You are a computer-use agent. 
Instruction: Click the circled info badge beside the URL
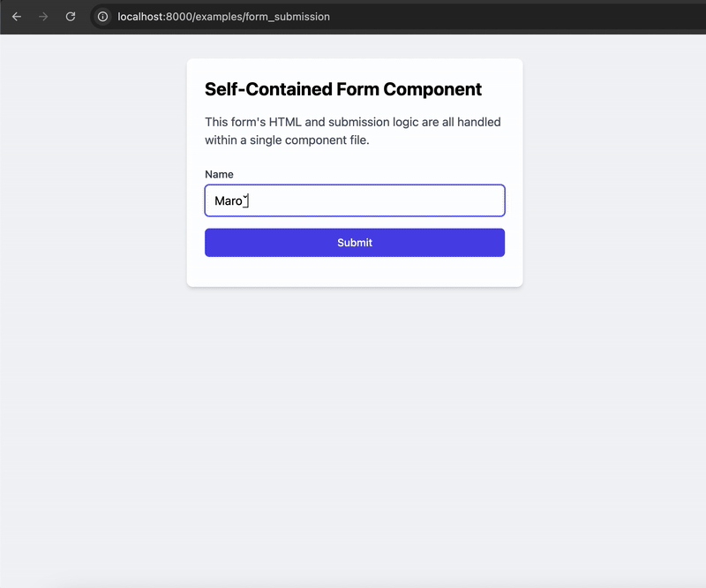103,16
